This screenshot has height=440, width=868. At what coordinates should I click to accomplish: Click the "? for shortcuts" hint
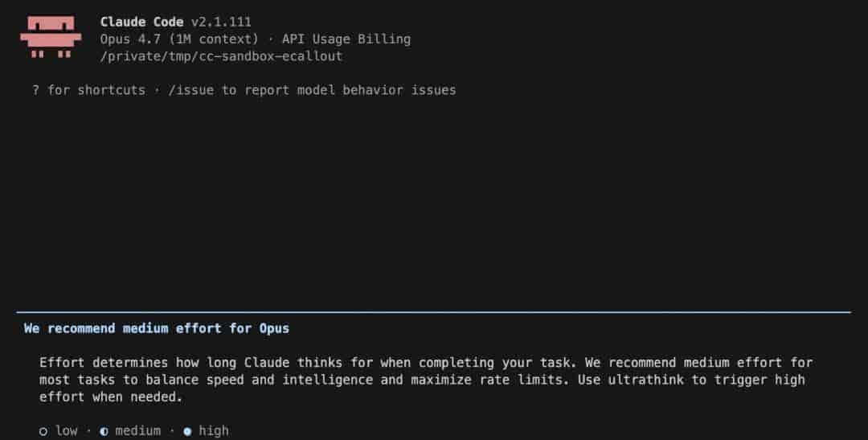tap(88, 90)
